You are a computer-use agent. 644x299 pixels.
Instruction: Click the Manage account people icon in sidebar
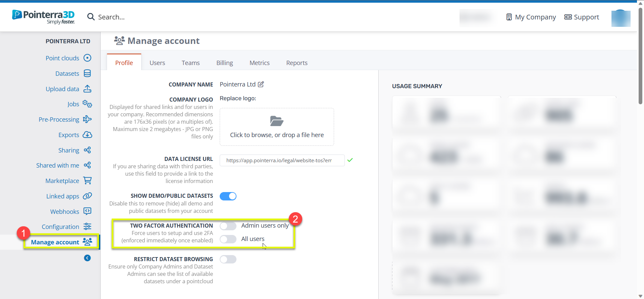87,242
